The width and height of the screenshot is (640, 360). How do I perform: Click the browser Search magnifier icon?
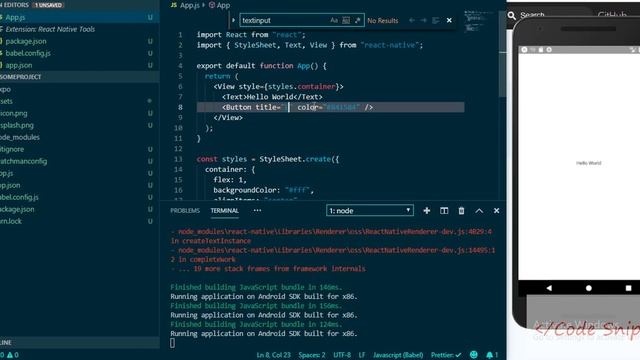click(511, 16)
